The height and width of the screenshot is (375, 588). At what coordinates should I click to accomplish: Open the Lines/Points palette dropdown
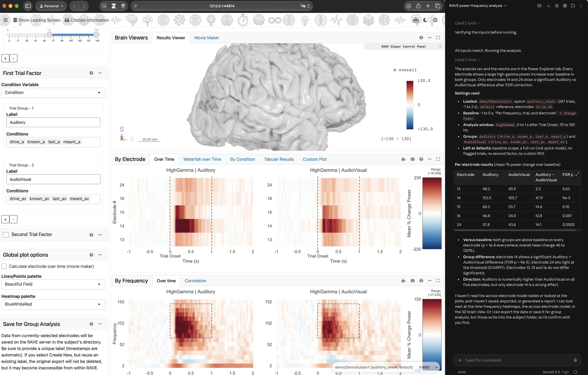[x=53, y=284]
